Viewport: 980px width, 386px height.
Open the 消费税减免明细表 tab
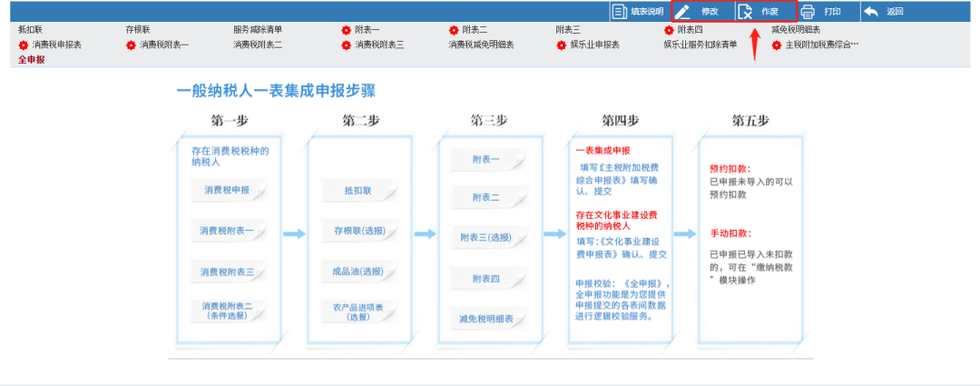[x=481, y=45]
